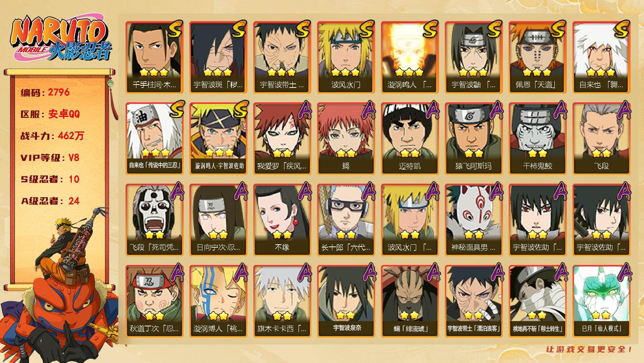644x363 pixels.
Task: Open the 宇智波泉奈 ninja card
Action: pyautogui.click(x=346, y=301)
